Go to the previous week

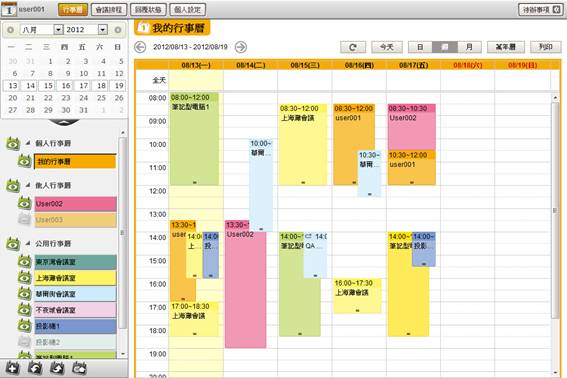[x=140, y=47]
